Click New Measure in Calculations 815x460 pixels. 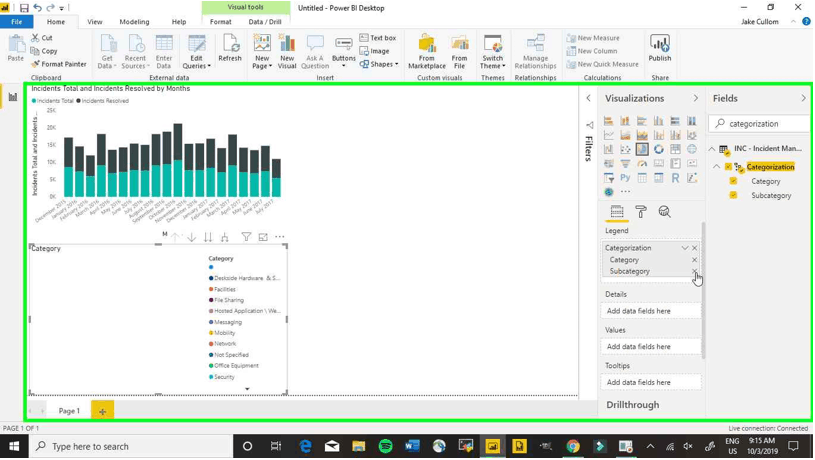[x=593, y=38]
